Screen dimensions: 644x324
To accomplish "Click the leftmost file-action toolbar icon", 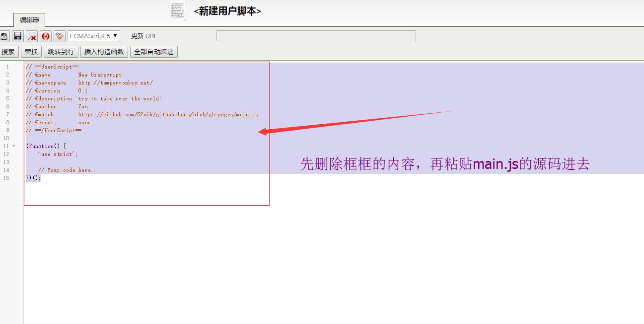I will 5,36.
